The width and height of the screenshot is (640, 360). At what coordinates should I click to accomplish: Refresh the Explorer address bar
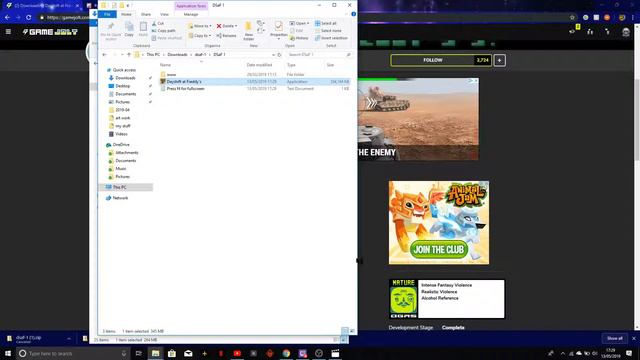[x=280, y=55]
